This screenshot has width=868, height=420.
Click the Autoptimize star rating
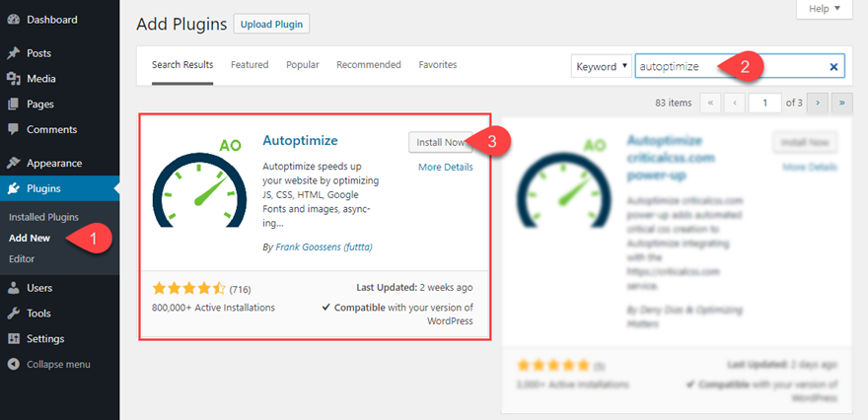pyautogui.click(x=189, y=288)
